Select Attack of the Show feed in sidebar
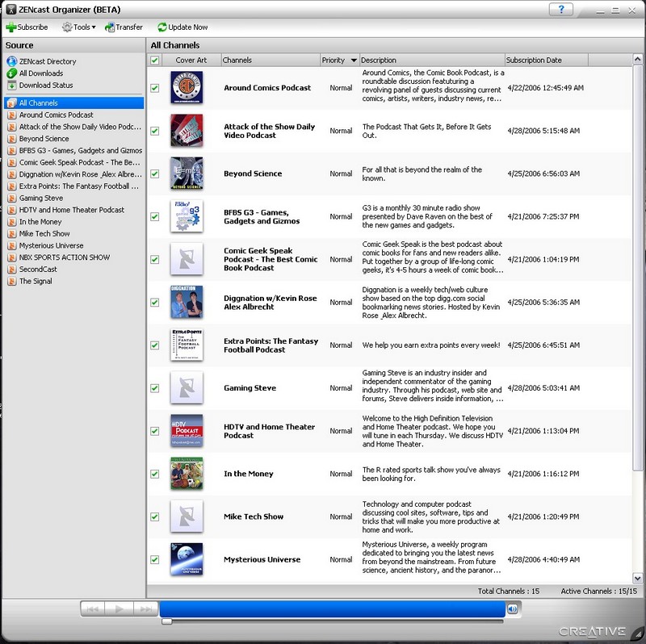Viewport: 646px width, 644px height. tap(74, 127)
